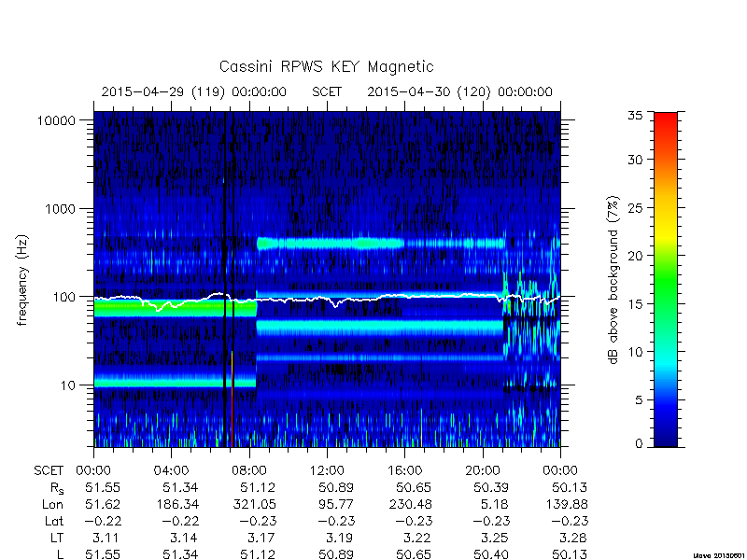Click the white trace line across the spectrogram
Viewport: 747px width, 560px height.
point(327,300)
